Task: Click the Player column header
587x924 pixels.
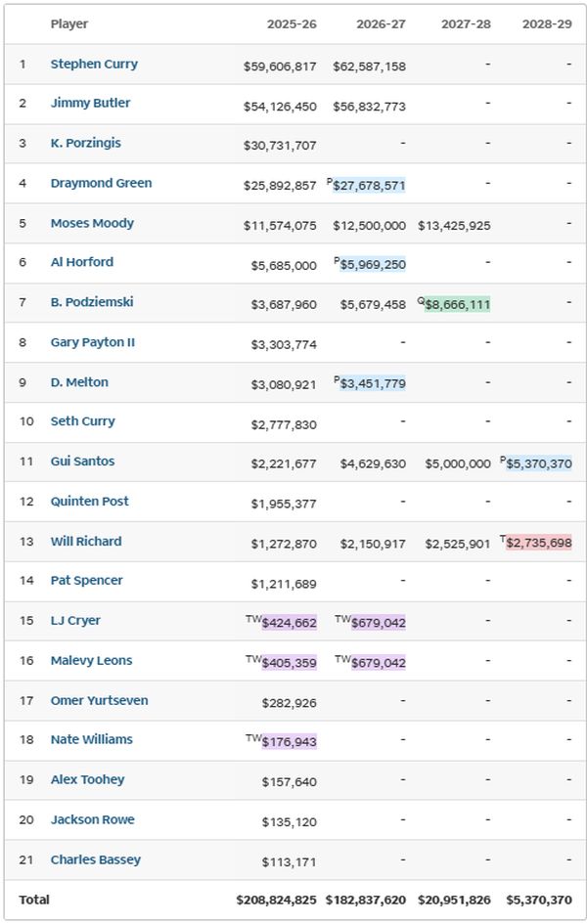Action: click(x=69, y=24)
